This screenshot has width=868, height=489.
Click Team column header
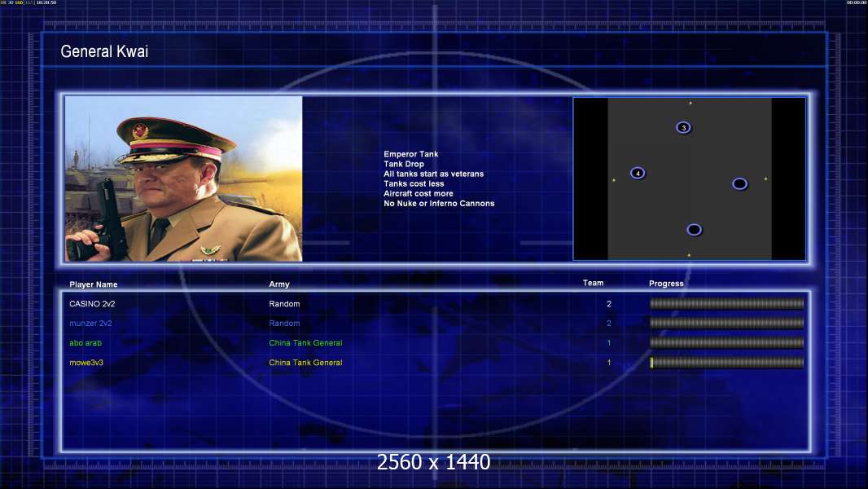coord(594,283)
